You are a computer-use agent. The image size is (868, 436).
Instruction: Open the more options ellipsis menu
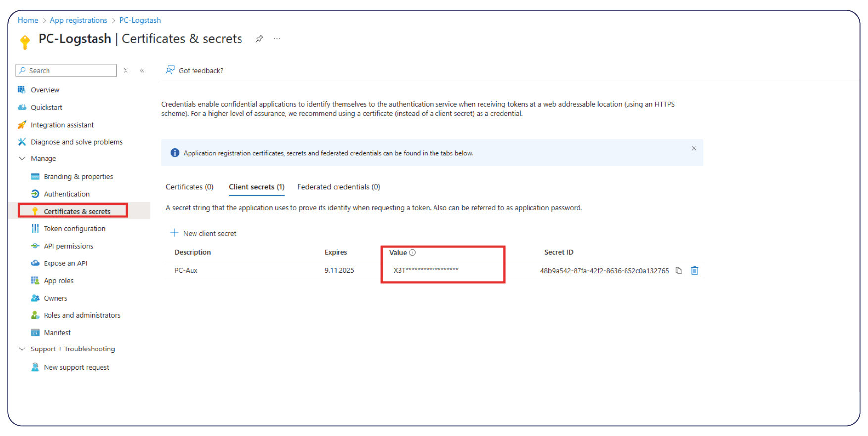[277, 39]
